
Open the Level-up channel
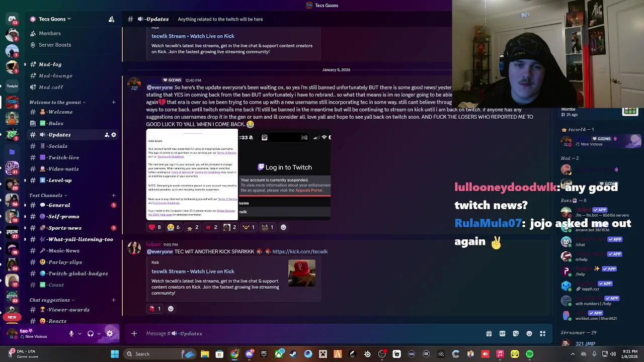73,180
